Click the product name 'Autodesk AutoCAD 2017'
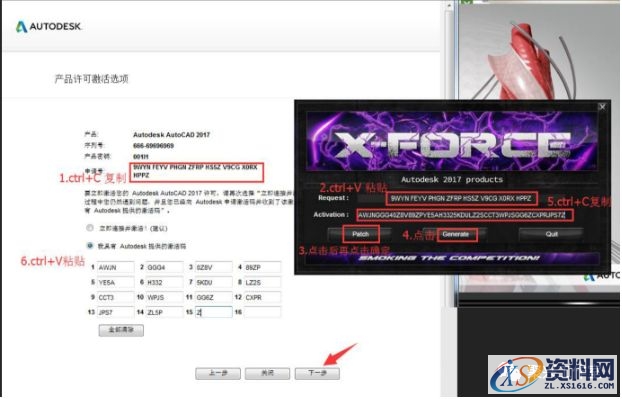The image size is (622, 399). point(171,135)
